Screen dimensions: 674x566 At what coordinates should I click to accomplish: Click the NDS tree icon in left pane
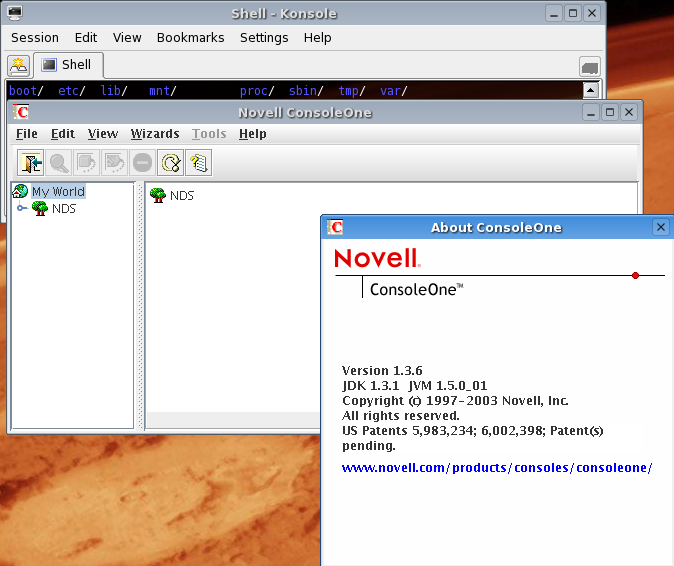[40, 208]
